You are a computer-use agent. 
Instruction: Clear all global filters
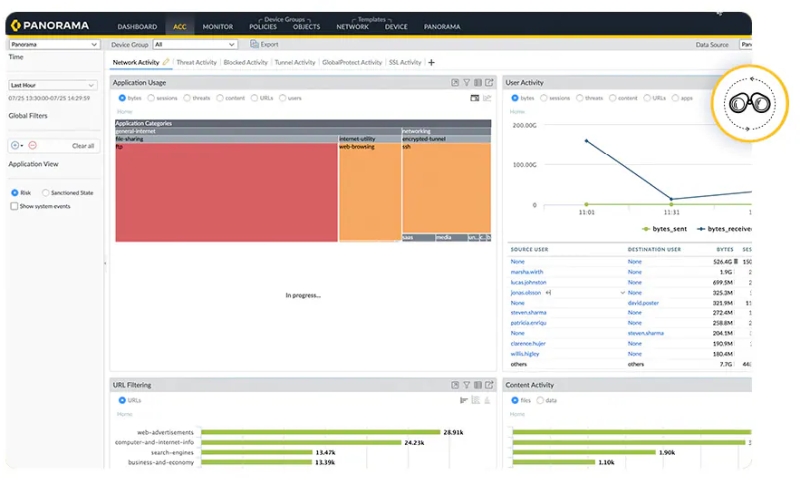[x=83, y=146]
